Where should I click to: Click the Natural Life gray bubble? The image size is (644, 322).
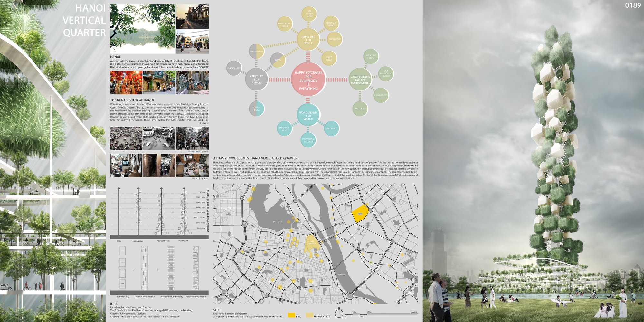pos(234,68)
